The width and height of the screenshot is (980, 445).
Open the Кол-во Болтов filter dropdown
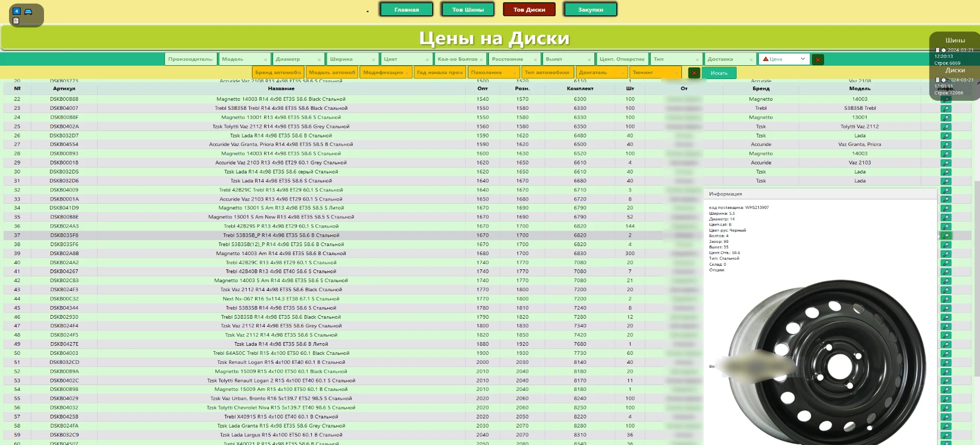tap(460, 59)
